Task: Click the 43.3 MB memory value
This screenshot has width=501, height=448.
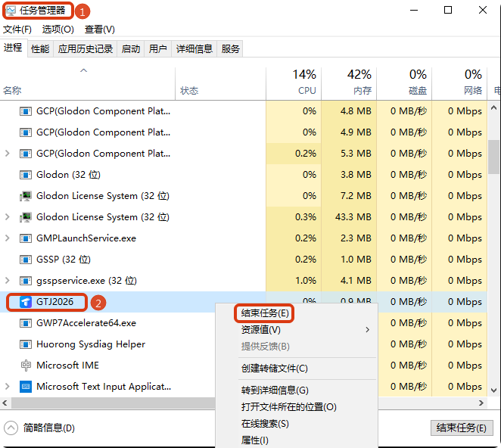Action: click(x=353, y=217)
